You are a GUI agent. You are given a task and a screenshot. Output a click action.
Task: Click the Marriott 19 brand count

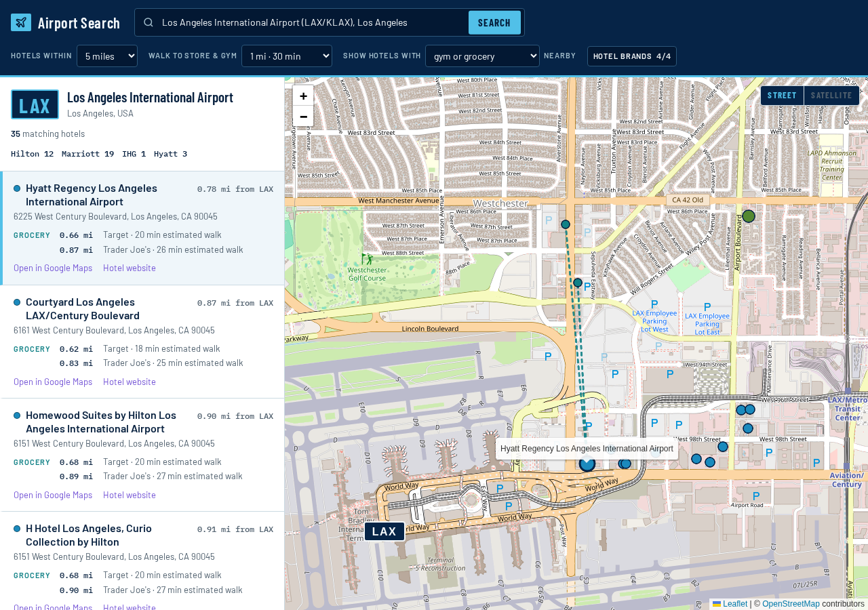point(88,154)
